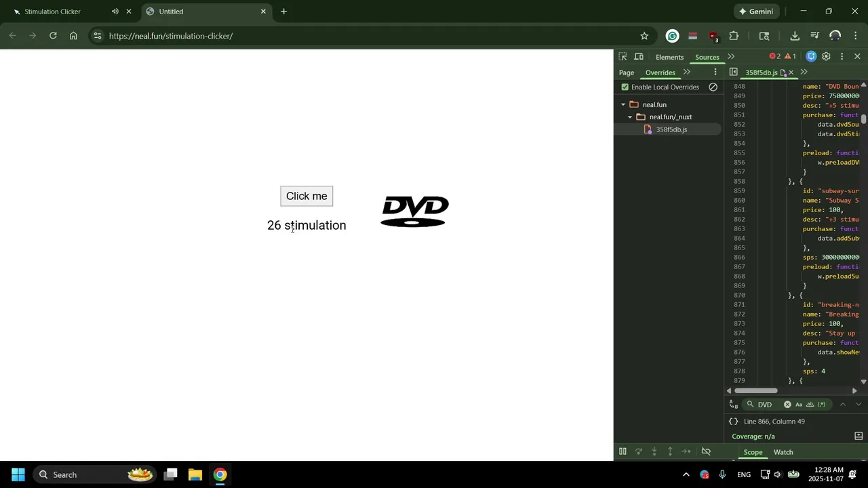868x488 pixels.
Task: Click the code editor horizontal scrollbar
Action: (x=756, y=390)
